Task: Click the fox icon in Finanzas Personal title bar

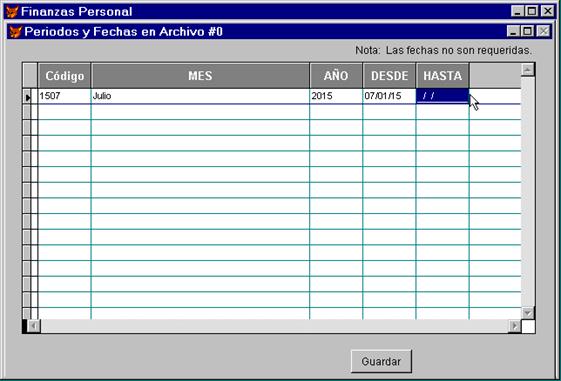Action: click(12, 11)
